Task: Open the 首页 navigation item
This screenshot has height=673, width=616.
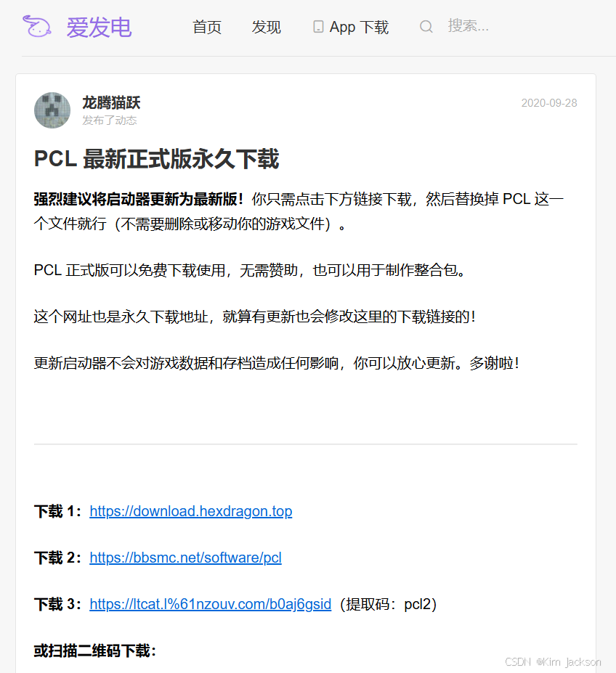Action: pos(206,27)
